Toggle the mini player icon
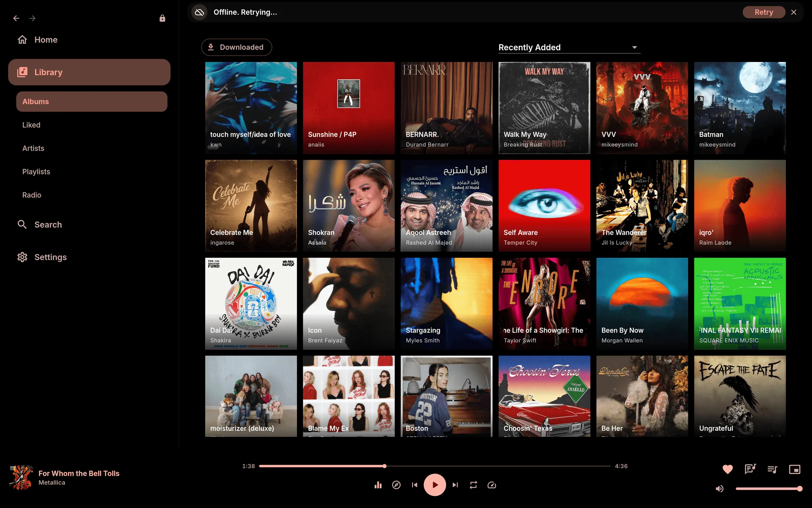Screen dimensions: 812x508 click(x=795, y=469)
